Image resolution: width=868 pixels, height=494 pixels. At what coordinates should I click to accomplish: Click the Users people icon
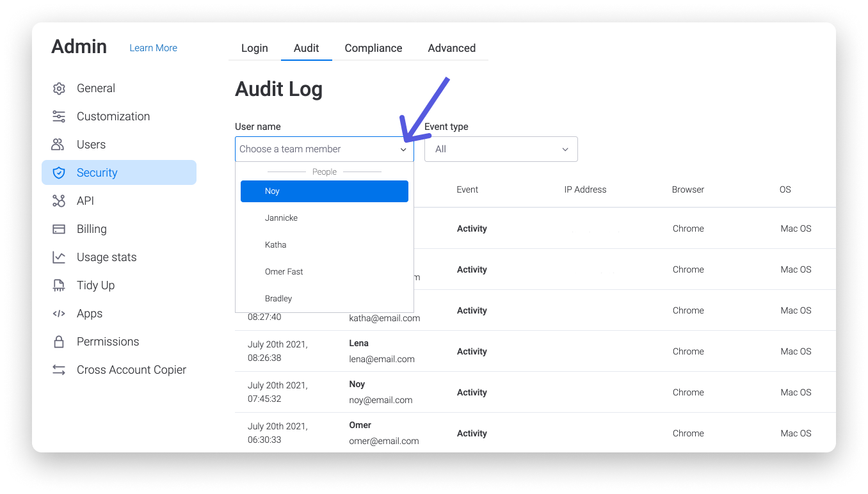[x=58, y=145]
